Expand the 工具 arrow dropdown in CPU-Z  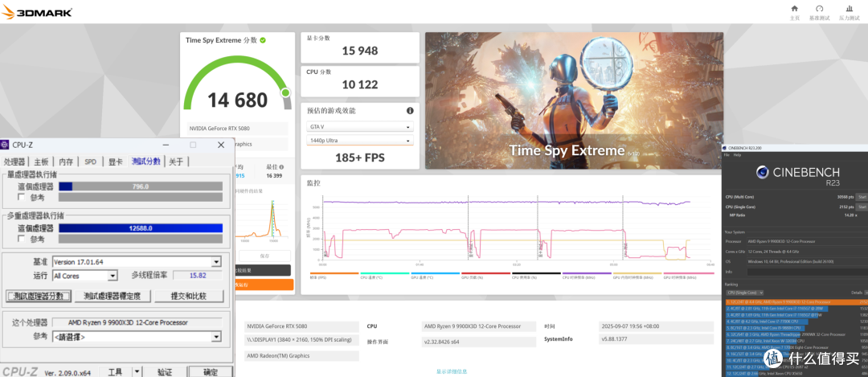pos(137,372)
